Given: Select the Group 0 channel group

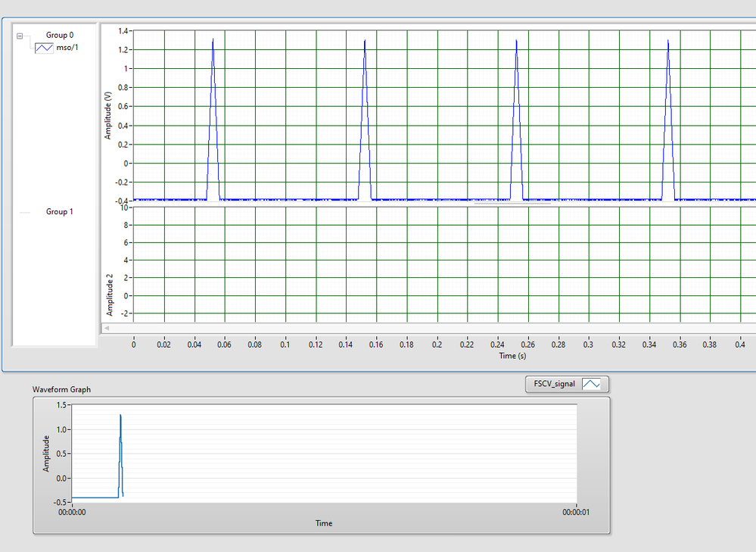Looking at the screenshot, I should coord(59,34).
